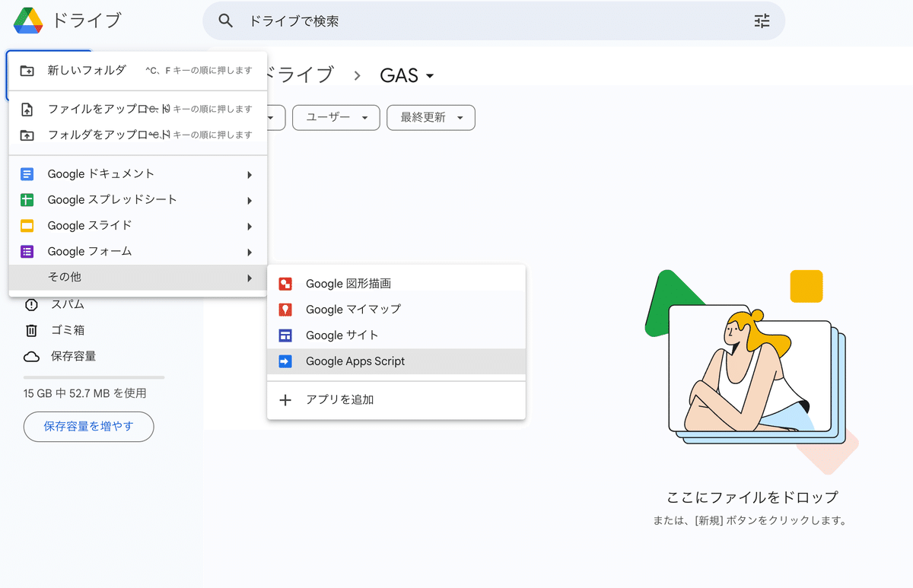
Task: Click the trash bin icon
Action: click(31, 330)
